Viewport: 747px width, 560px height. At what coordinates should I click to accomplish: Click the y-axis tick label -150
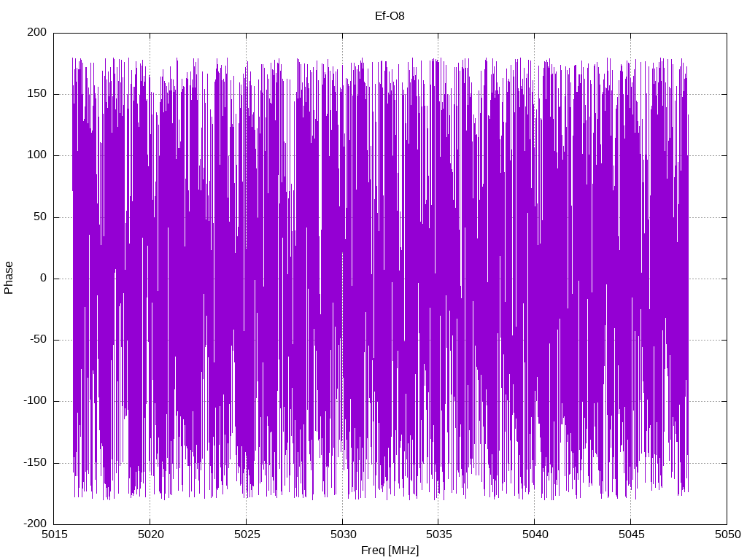pos(35,462)
